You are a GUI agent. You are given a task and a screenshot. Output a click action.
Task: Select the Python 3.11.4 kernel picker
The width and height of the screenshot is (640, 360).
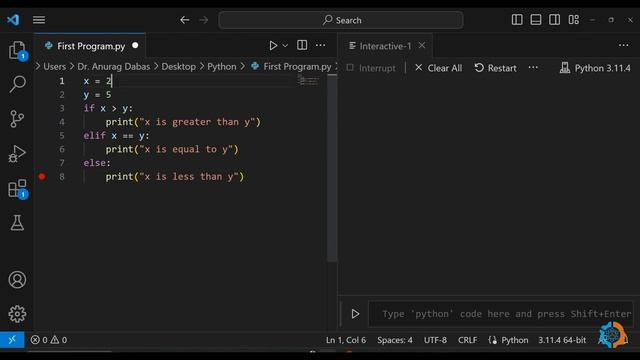[x=595, y=68]
